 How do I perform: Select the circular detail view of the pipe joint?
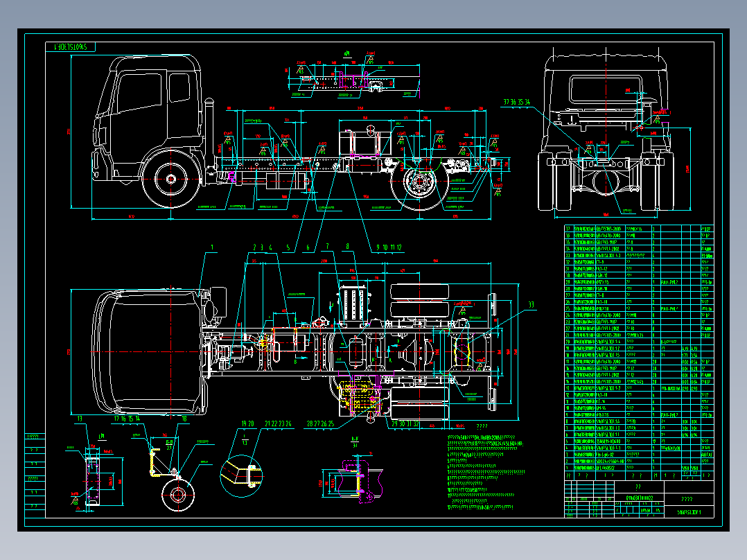[242, 475]
